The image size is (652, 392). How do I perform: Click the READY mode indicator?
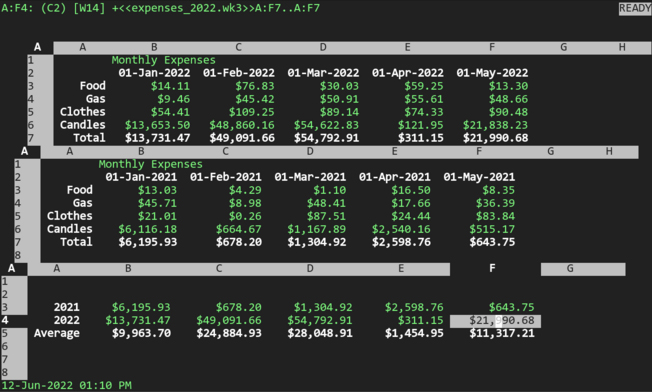pyautogui.click(x=635, y=8)
